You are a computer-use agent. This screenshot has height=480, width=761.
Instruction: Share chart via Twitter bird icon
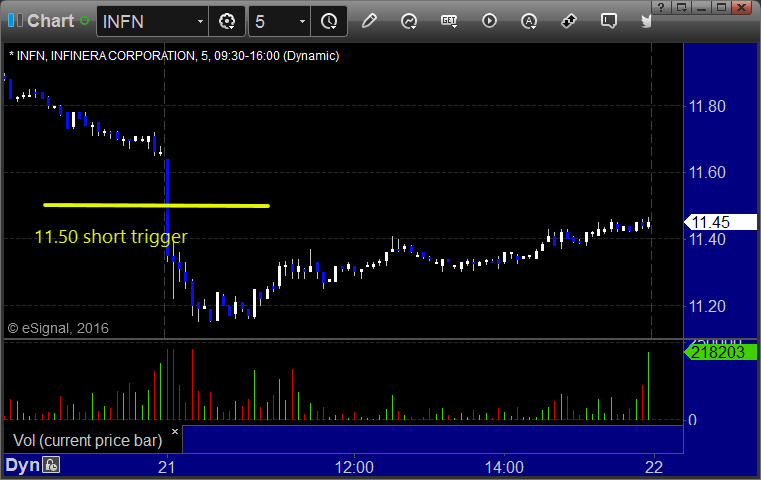click(x=646, y=21)
